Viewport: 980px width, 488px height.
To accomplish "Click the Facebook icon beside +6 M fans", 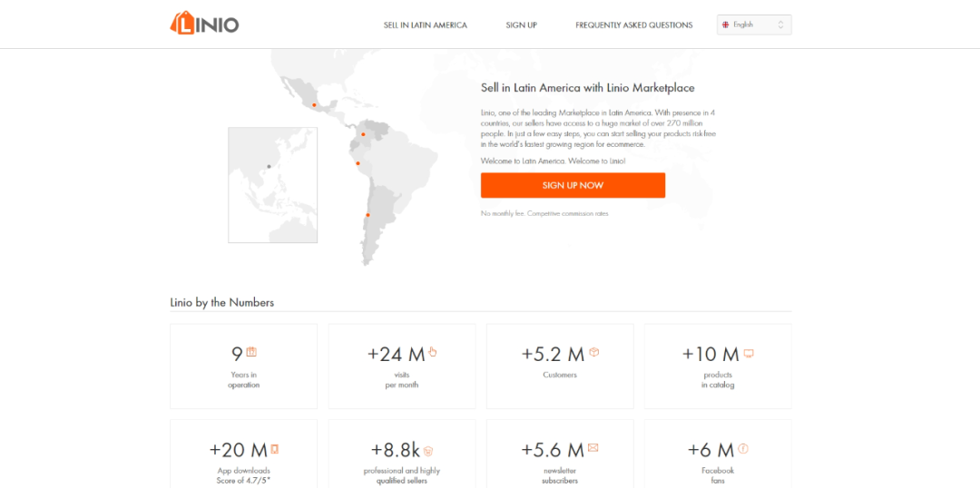I will tap(743, 448).
